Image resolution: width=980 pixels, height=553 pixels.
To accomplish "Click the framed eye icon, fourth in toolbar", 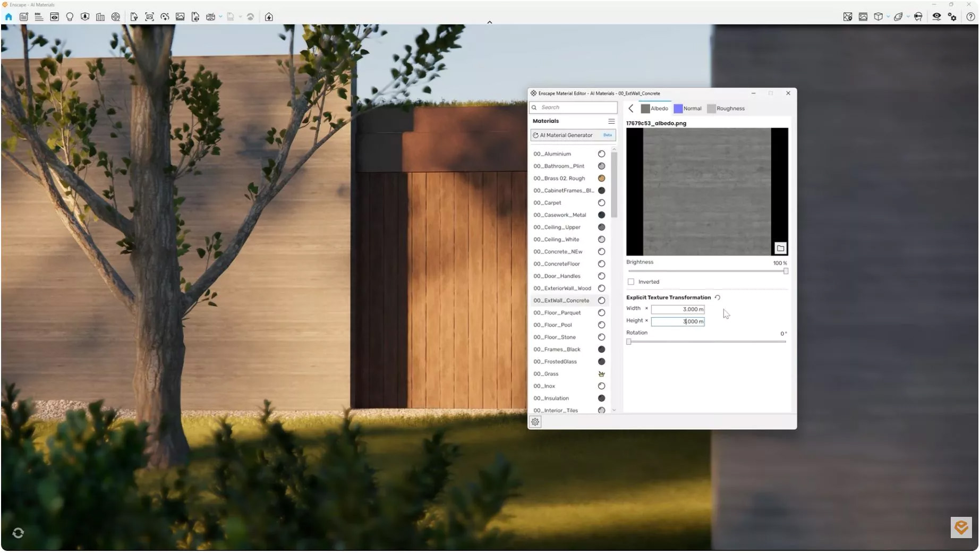I will 54,17.
